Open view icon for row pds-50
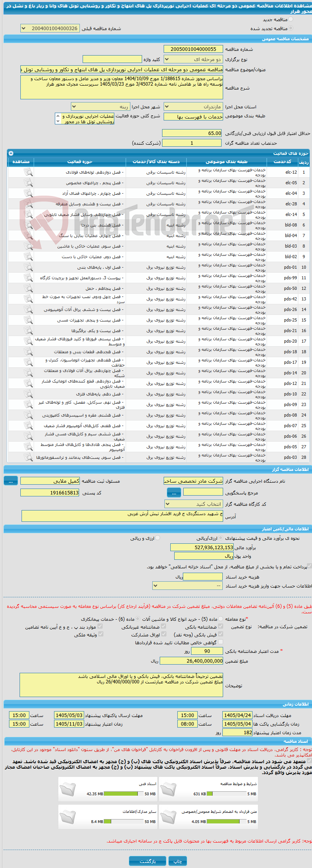Screen dimensions: 312x868 tap(28, 288)
